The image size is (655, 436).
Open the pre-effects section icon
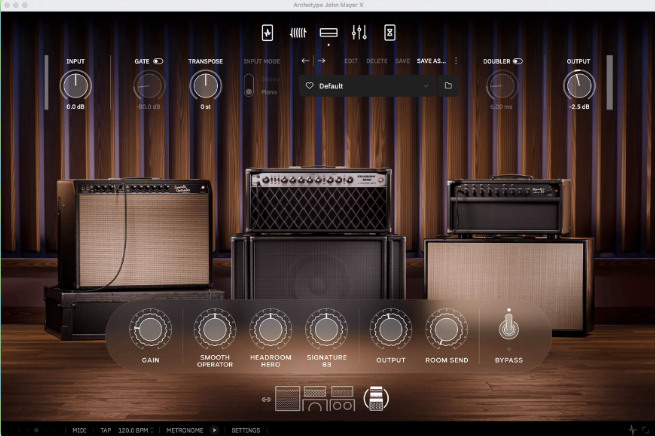pyautogui.click(x=297, y=33)
